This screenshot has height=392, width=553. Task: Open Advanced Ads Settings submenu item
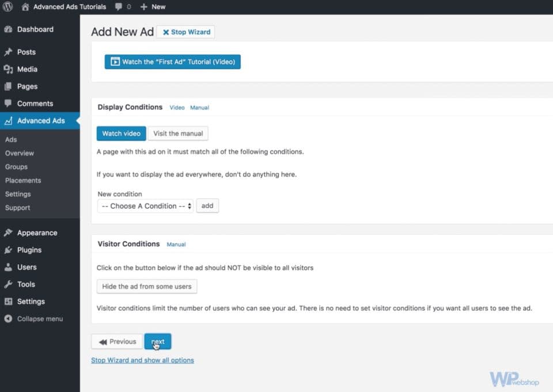[x=18, y=194]
